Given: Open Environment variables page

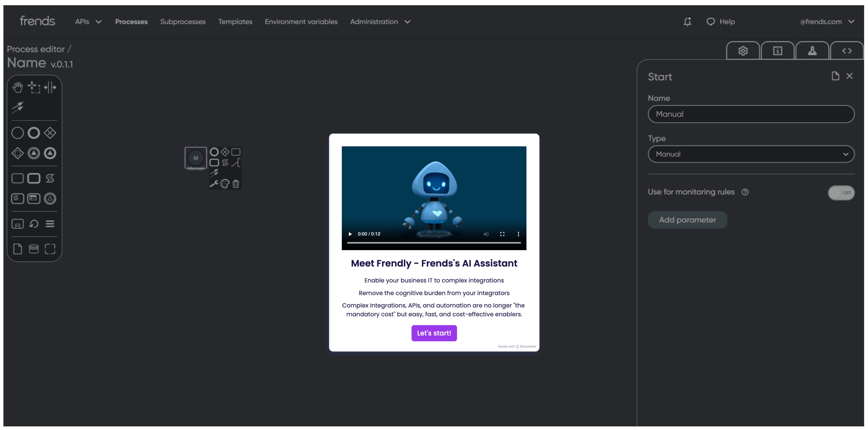Looking at the screenshot, I should click(301, 22).
